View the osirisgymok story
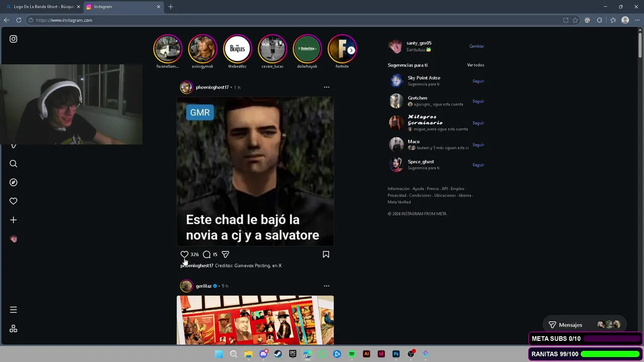Viewport: 644px width, 362px height. pos(202,49)
